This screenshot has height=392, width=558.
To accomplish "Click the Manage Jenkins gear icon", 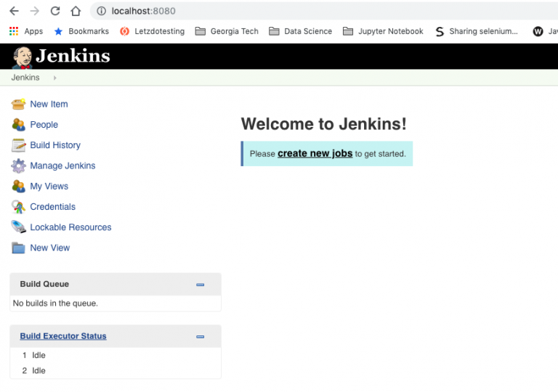I will tap(18, 166).
